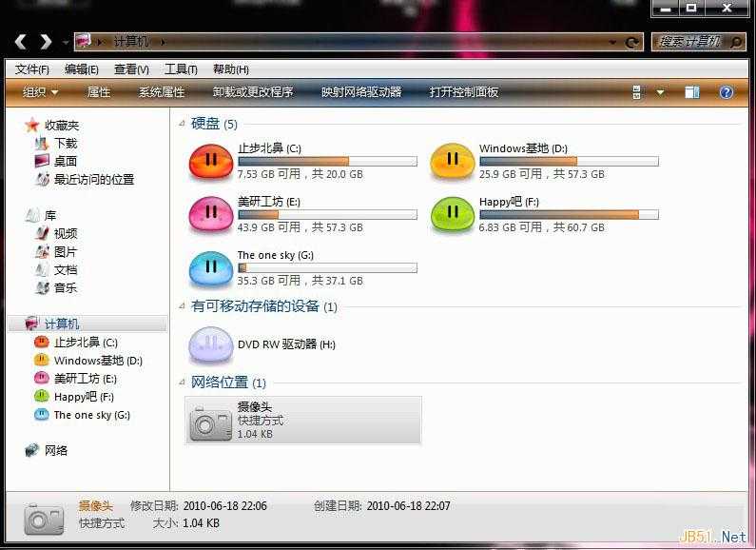Click the computer icon in address bar
Viewport: 756px width, 550px height.
tap(84, 42)
